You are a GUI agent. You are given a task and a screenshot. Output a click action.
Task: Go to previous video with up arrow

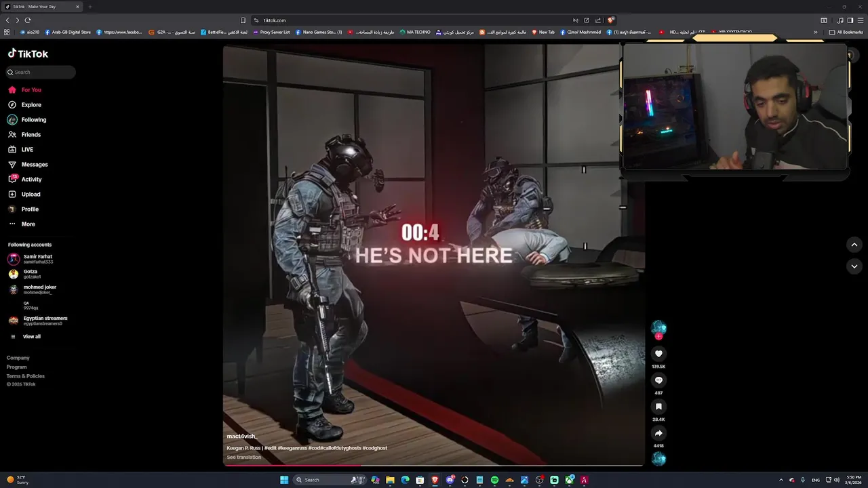point(854,245)
